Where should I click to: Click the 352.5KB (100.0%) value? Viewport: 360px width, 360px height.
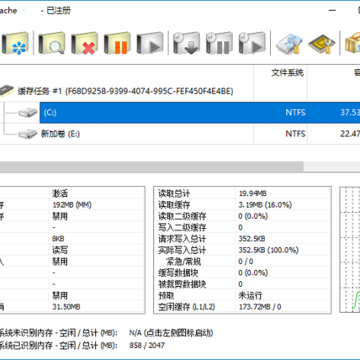(269, 250)
